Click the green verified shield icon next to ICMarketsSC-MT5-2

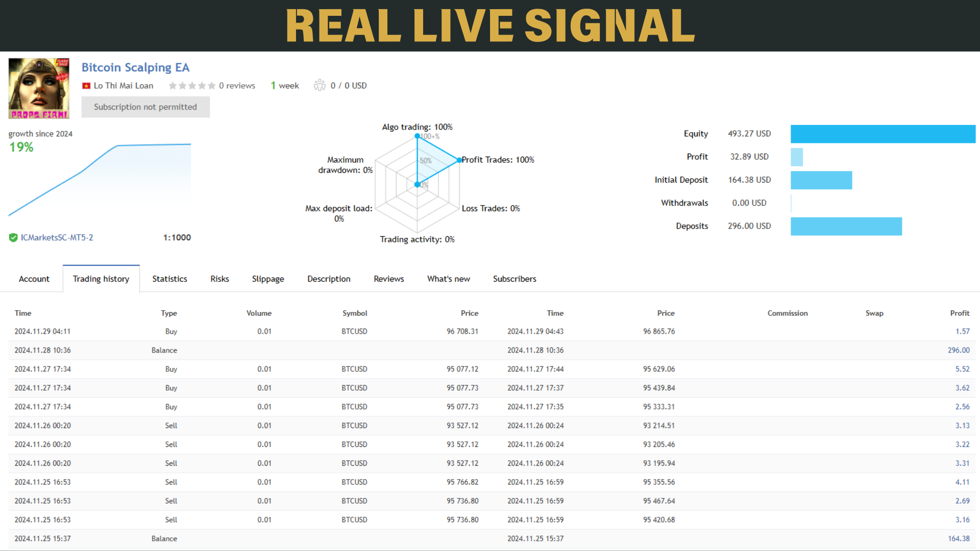tap(13, 237)
